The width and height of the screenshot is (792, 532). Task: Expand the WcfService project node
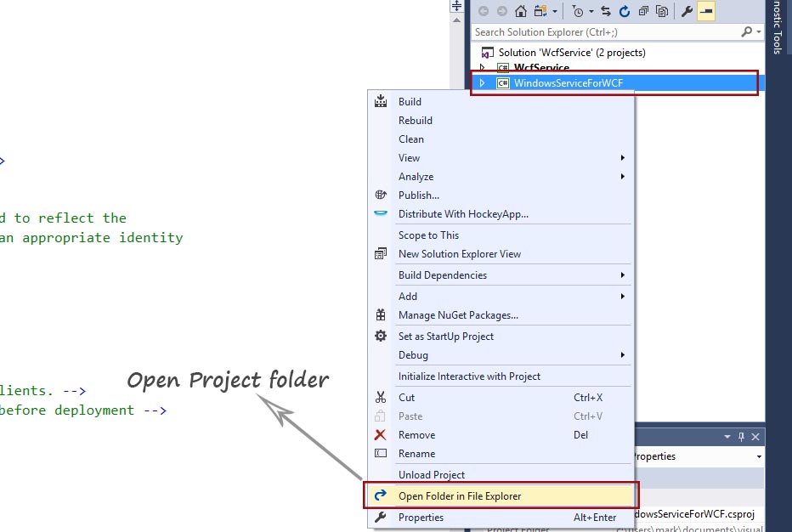click(483, 68)
